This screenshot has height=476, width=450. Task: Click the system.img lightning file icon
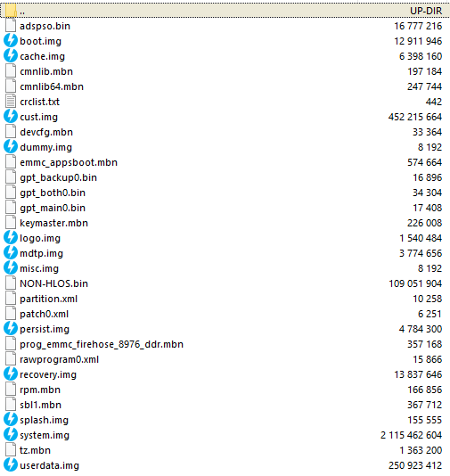point(11,435)
